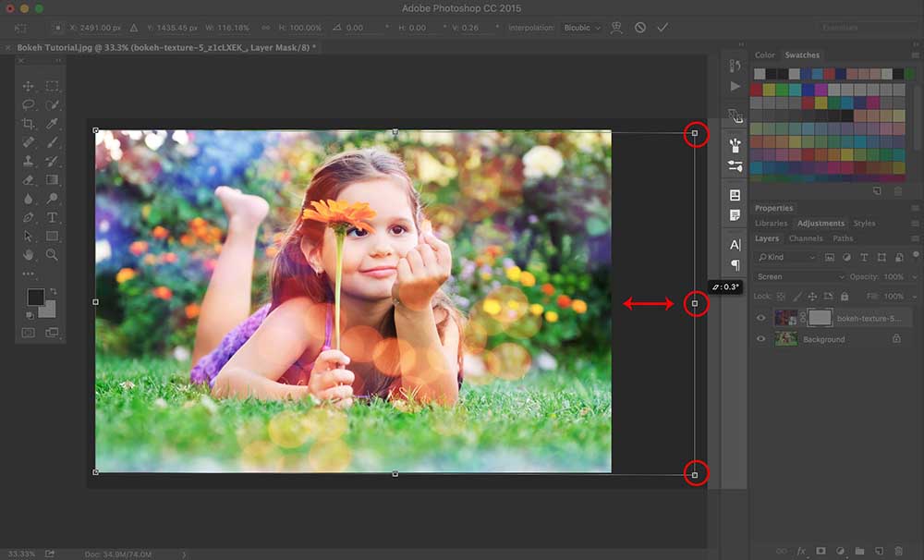The height and width of the screenshot is (560, 924).
Task: Select the Hand tool
Action: pyautogui.click(x=28, y=255)
